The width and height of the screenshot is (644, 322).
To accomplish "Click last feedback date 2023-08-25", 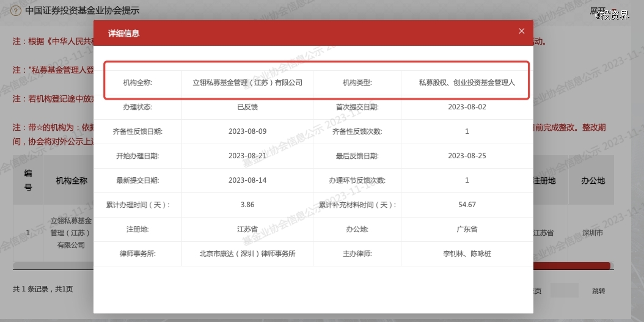I will (x=467, y=156).
